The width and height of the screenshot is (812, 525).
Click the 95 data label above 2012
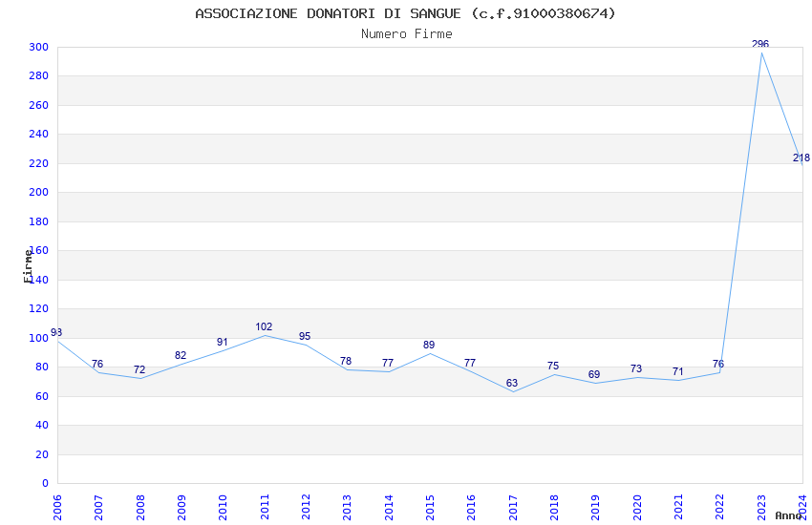[305, 336]
